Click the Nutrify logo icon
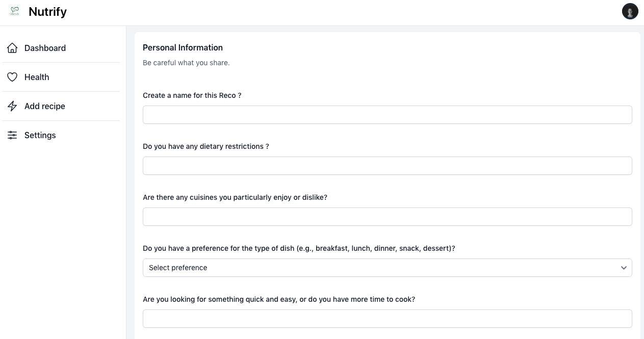Image resolution: width=644 pixels, height=339 pixels. click(x=14, y=11)
